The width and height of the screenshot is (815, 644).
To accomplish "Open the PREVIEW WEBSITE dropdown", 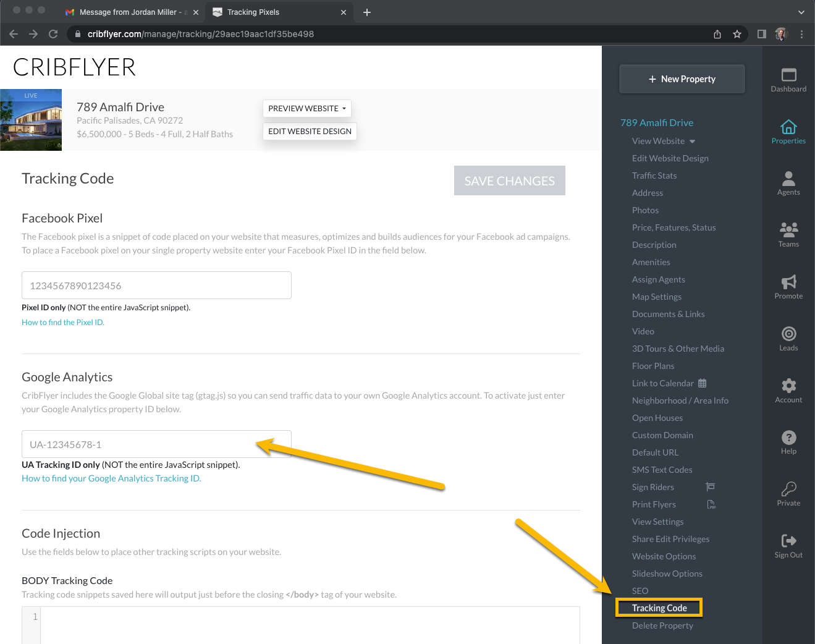I will (x=307, y=108).
